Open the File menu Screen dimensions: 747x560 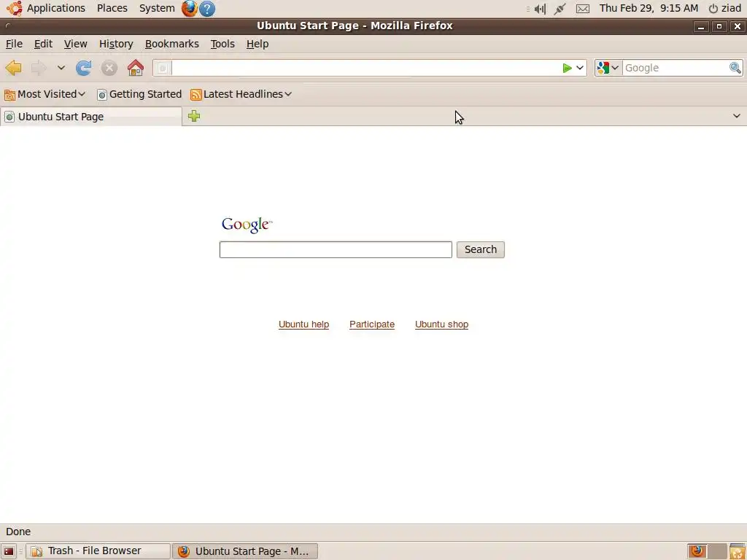pos(14,44)
